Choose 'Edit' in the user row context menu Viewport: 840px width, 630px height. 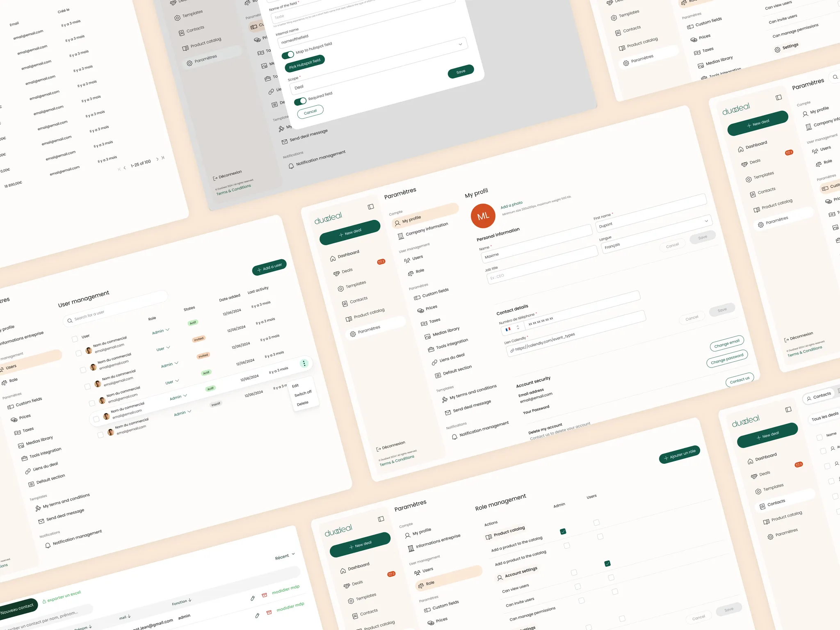click(295, 386)
